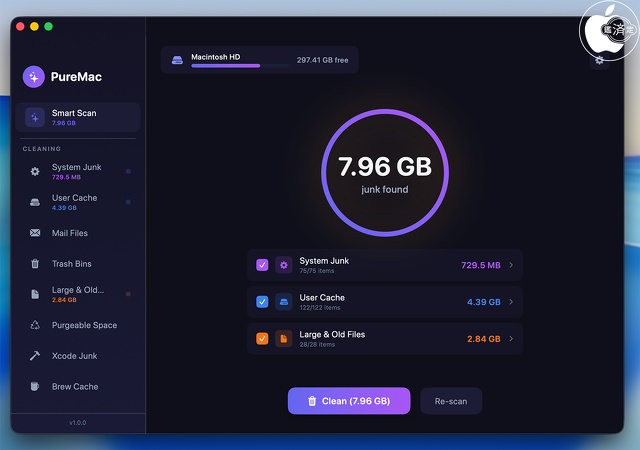Open Large & Old sidebar section
This screenshot has width=640, height=450.
click(76, 294)
